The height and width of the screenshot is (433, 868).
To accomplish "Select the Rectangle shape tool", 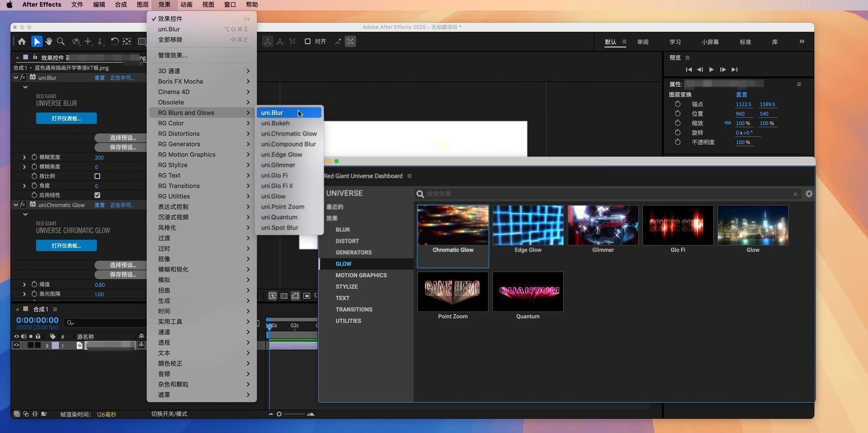I will click(142, 42).
